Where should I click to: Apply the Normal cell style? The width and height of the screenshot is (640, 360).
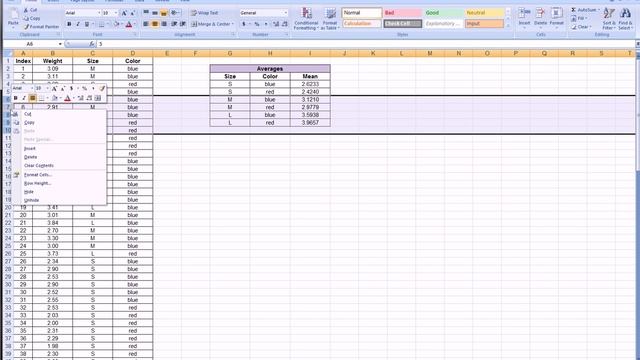point(362,13)
